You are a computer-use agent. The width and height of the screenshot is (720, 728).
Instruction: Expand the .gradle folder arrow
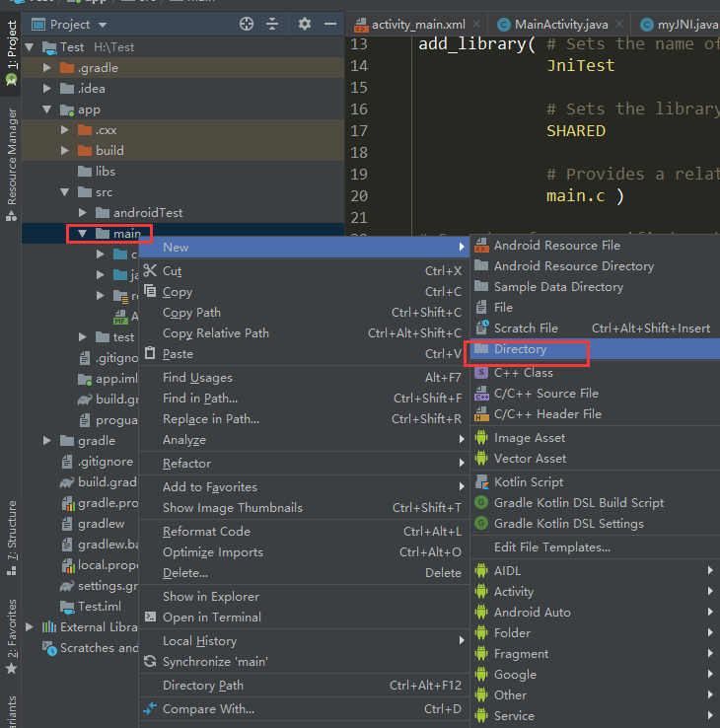(47, 68)
